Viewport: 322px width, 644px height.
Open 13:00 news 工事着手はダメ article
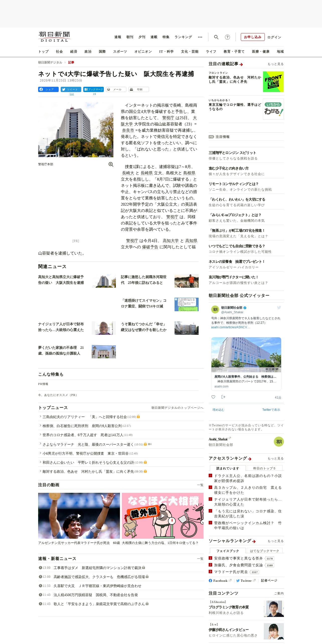(x=97, y=568)
